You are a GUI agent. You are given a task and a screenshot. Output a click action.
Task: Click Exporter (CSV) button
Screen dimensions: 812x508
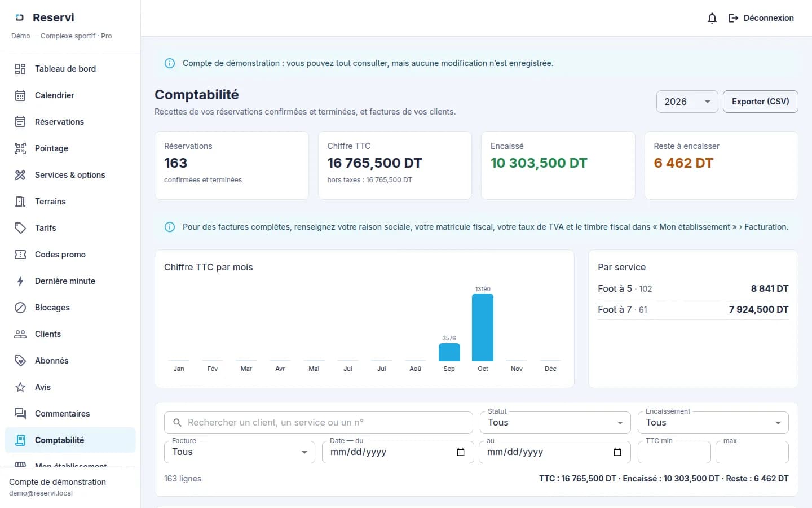(760, 102)
